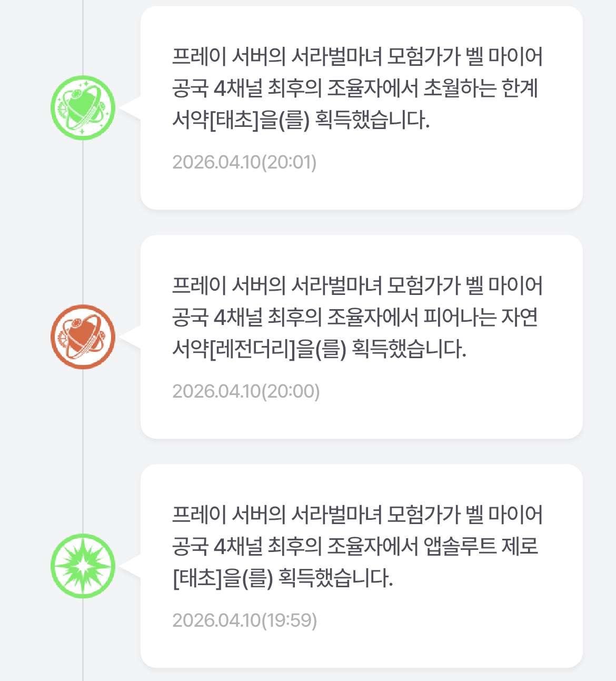Click timeline line between the top and orange icons
The image size is (616, 681).
click(x=83, y=221)
